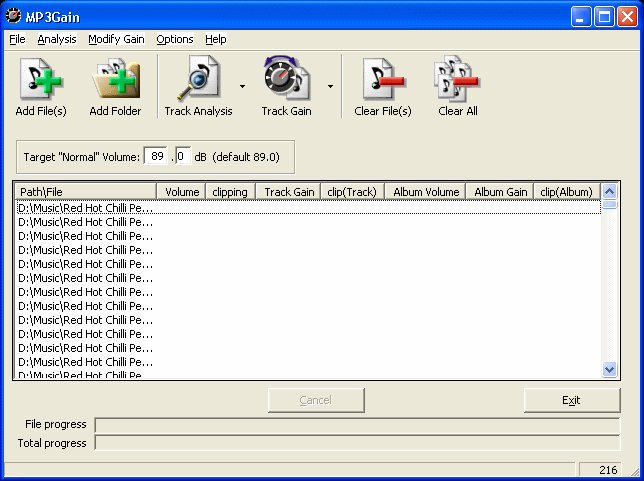644x481 pixels.
Task: Click the Cancel button
Action: pos(316,400)
